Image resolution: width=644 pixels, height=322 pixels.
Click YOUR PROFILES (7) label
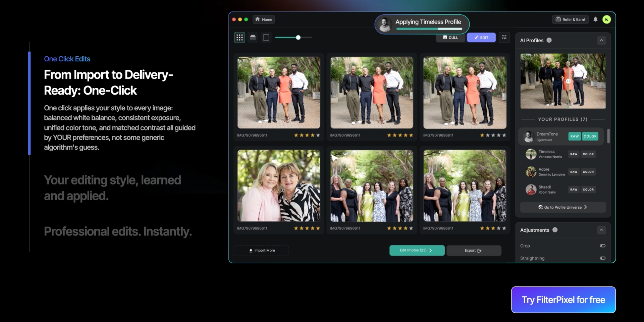(x=563, y=119)
